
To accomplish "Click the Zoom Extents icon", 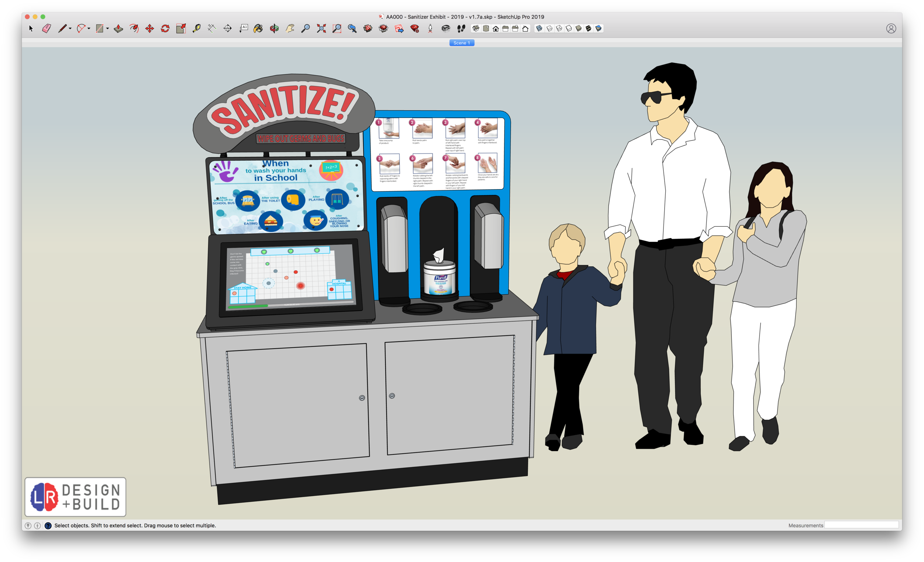I will click(321, 28).
